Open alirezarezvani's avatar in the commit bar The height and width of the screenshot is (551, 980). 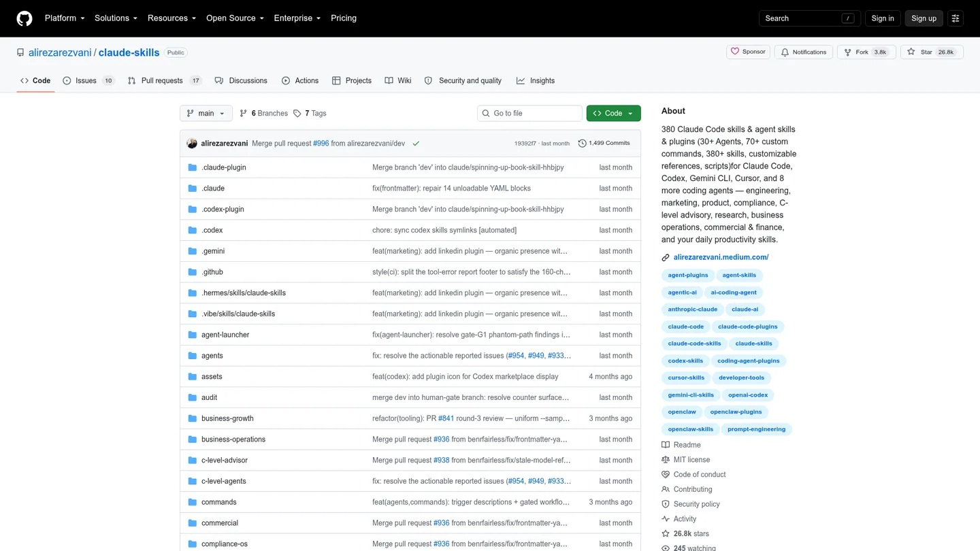192,144
